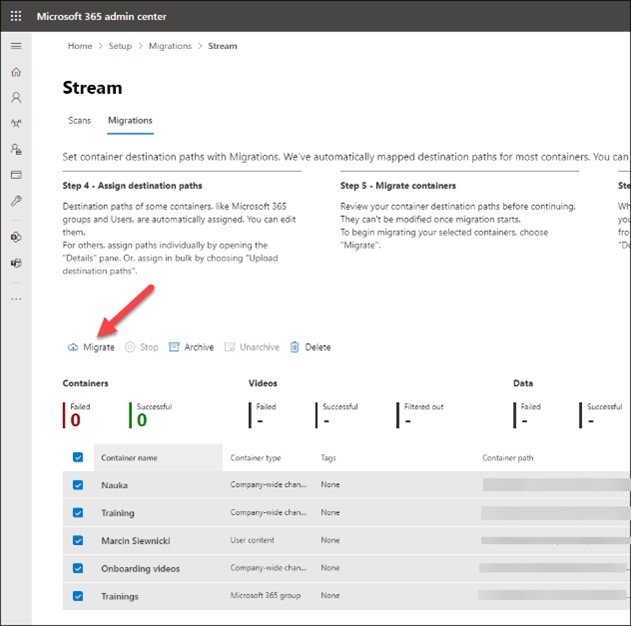Collapse the hamburger navigation menu
The width and height of the screenshot is (631, 626).
16,46
